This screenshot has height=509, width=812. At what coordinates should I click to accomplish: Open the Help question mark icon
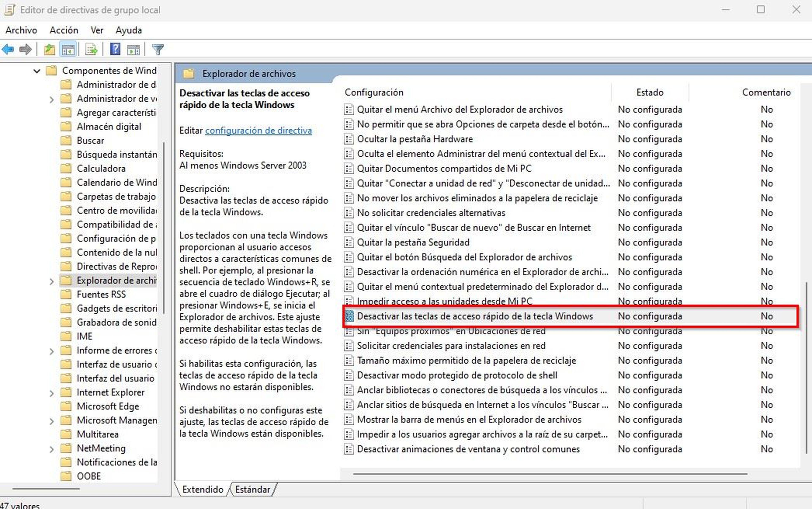pyautogui.click(x=115, y=50)
